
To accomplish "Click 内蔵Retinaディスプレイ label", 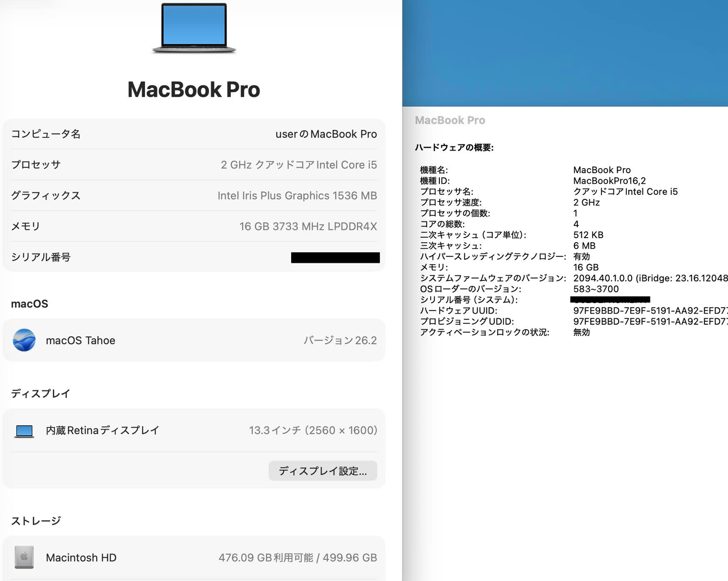I will [x=103, y=430].
